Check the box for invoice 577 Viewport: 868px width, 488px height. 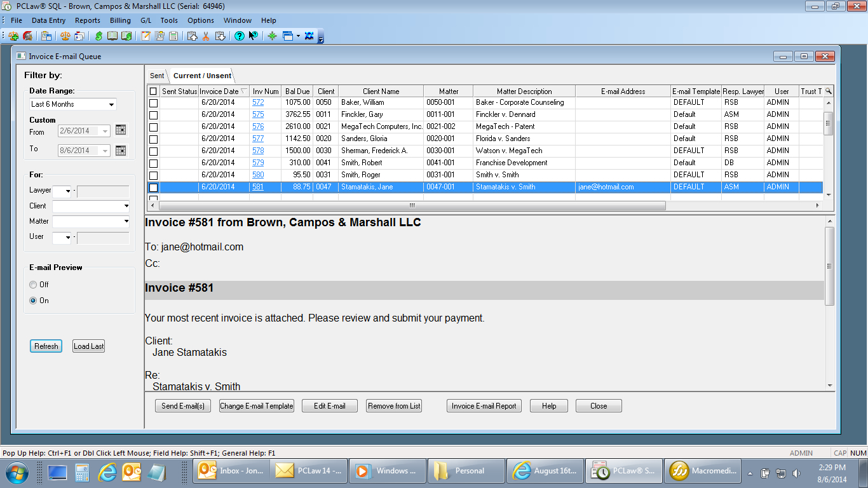(153, 139)
